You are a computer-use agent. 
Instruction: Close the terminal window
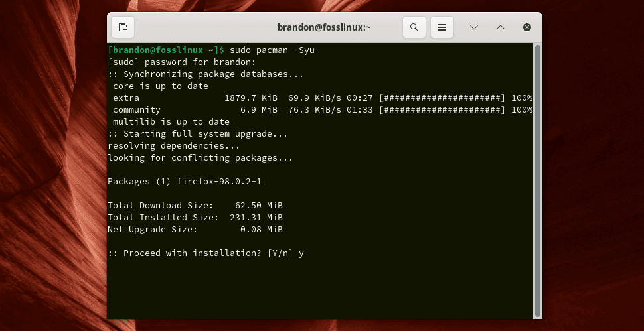point(526,27)
